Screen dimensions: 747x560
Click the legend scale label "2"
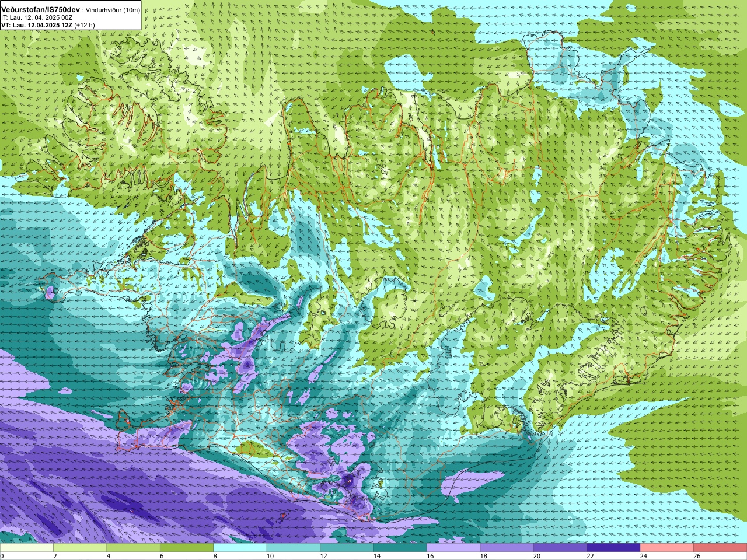pyautogui.click(x=55, y=556)
